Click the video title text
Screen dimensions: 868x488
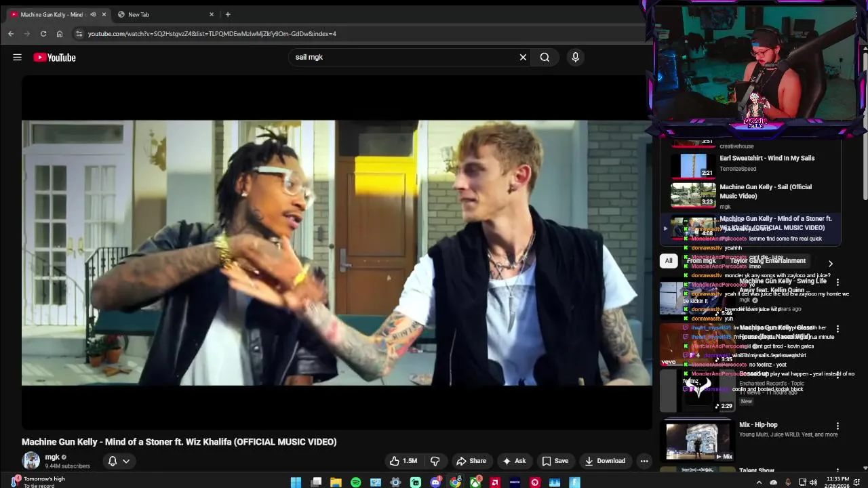[x=179, y=442]
